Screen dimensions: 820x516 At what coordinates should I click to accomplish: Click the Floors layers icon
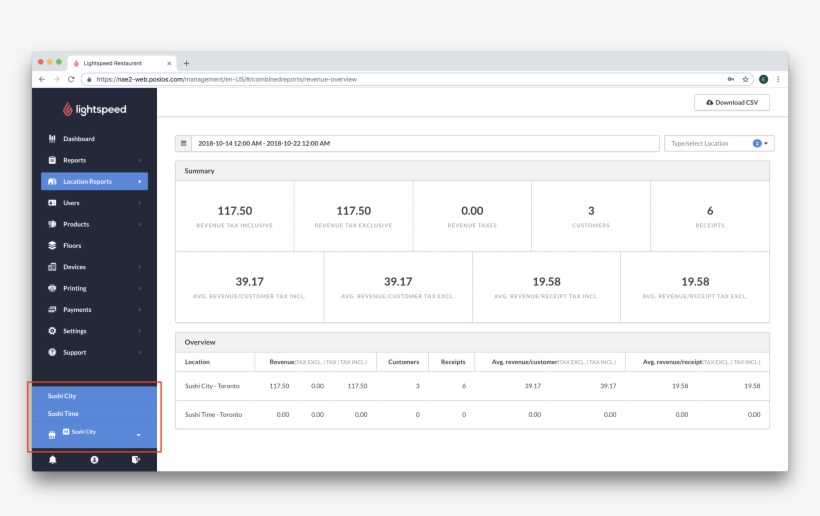[52, 245]
